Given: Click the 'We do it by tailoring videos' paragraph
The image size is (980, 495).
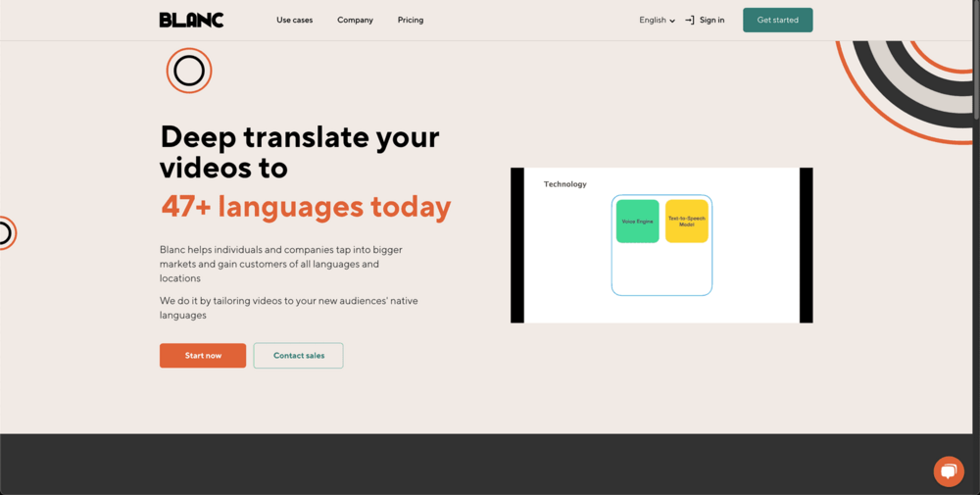Looking at the screenshot, I should [289, 308].
